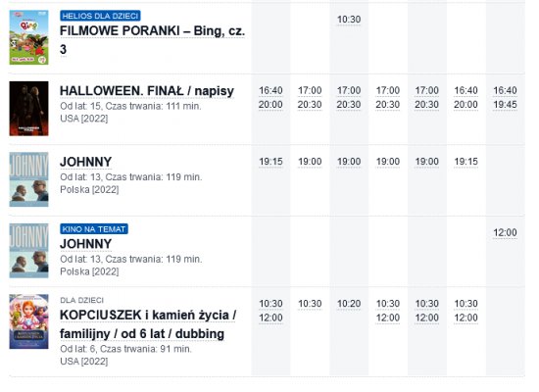Click the HELIOS DLA DZIECI badge

(x=100, y=16)
